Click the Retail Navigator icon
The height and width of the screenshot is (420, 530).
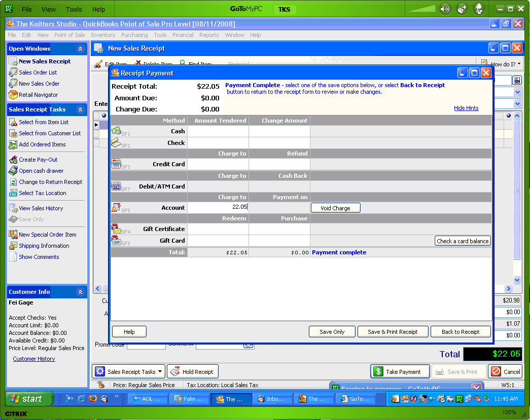pos(13,95)
